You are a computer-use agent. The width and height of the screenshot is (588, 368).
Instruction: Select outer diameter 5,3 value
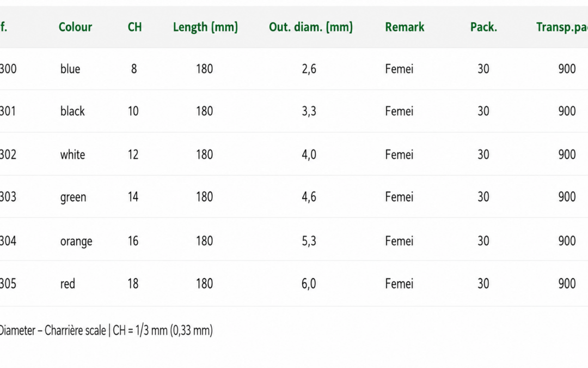[x=309, y=241]
